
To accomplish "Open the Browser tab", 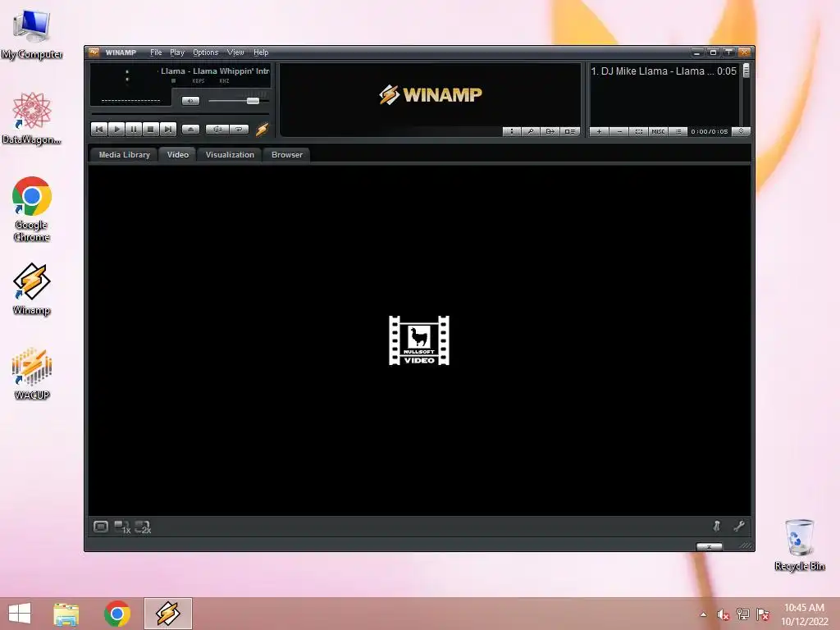I will (x=287, y=154).
